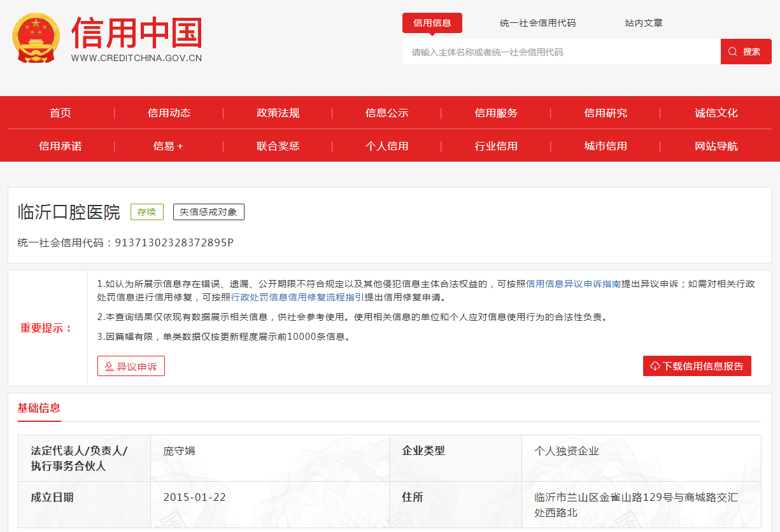Click the 失信惩戒对象 tag

point(208,212)
